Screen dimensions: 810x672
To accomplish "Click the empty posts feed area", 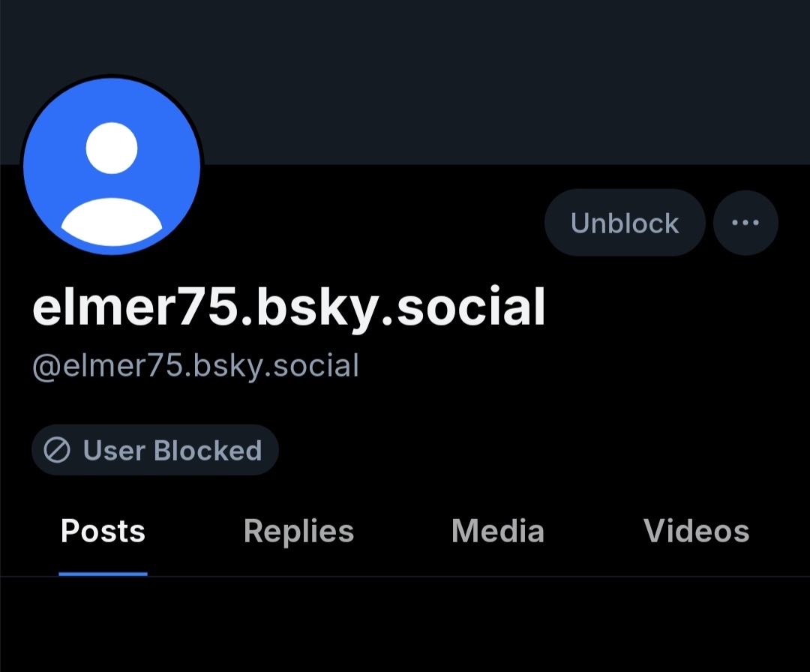I will point(405,626).
